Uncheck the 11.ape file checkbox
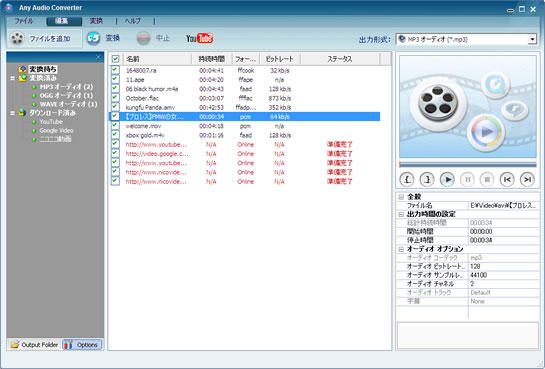This screenshot has width=545, height=369. coord(115,79)
